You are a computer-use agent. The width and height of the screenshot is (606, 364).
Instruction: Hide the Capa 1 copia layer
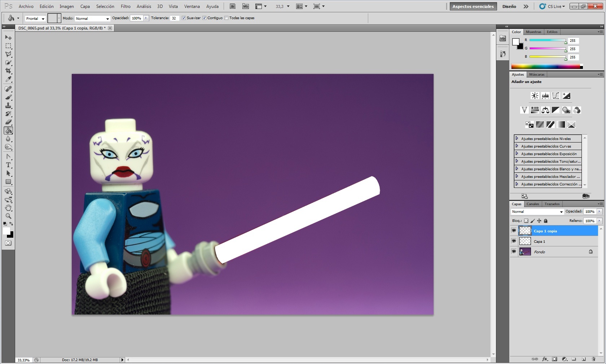click(x=514, y=231)
